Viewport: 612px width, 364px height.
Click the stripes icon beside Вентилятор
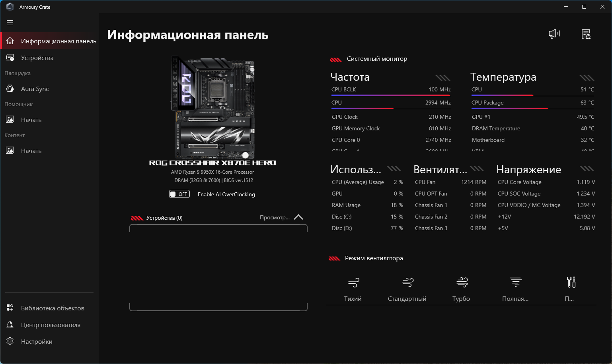pyautogui.click(x=477, y=168)
